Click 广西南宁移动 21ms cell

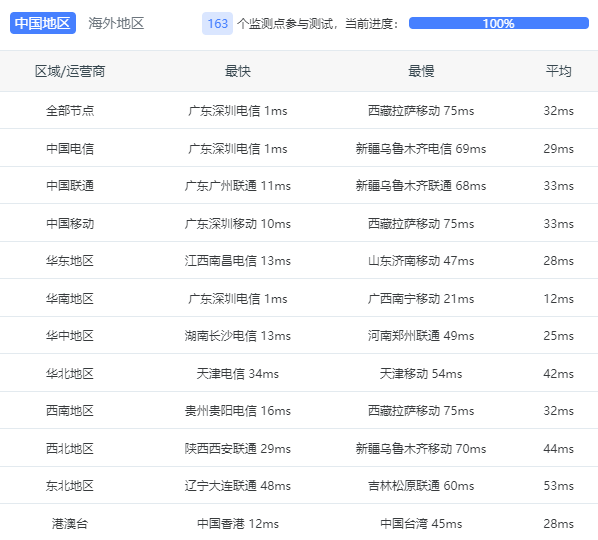click(421, 299)
